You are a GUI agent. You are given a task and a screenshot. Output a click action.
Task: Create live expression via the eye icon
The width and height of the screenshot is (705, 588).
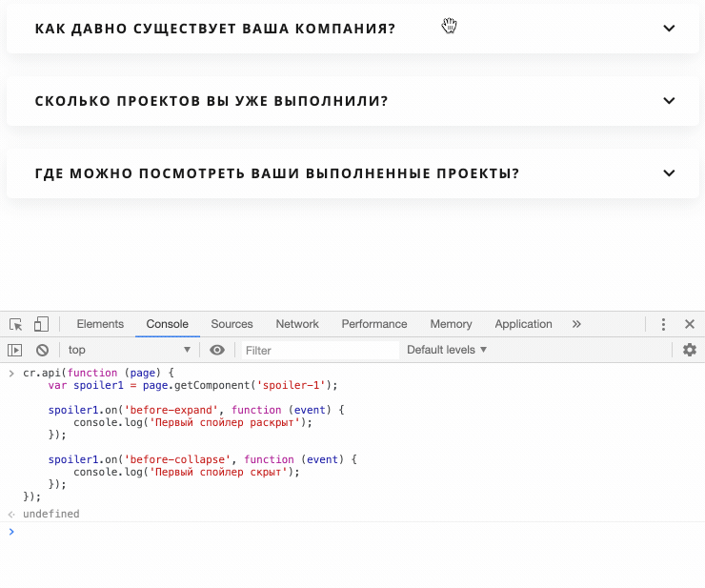tap(217, 350)
